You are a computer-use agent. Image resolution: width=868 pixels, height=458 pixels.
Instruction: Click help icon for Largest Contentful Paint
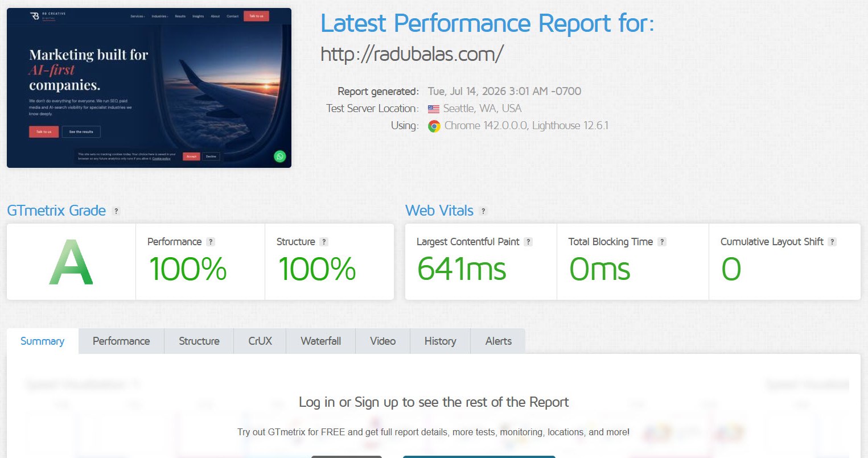tap(528, 242)
